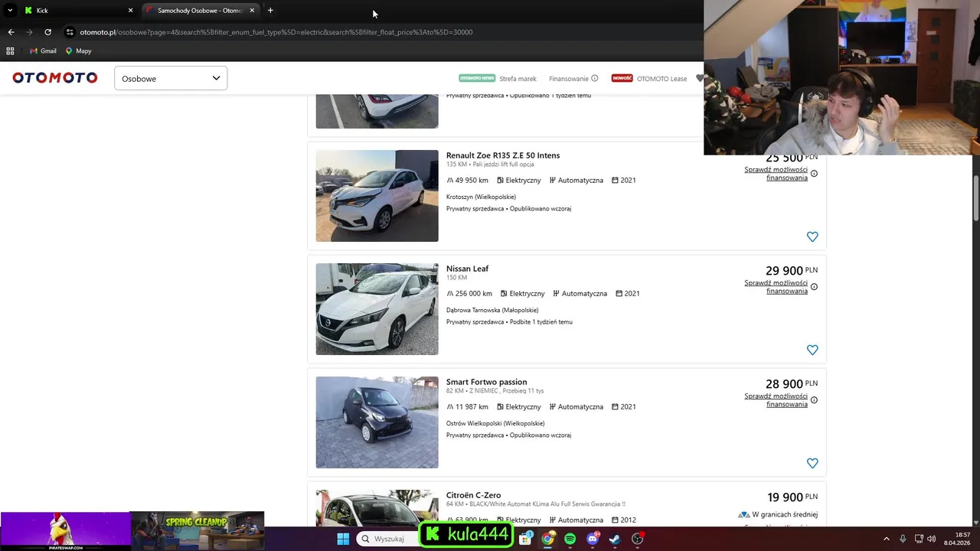Open Discord from the taskbar
The image size is (980, 551).
point(592,539)
